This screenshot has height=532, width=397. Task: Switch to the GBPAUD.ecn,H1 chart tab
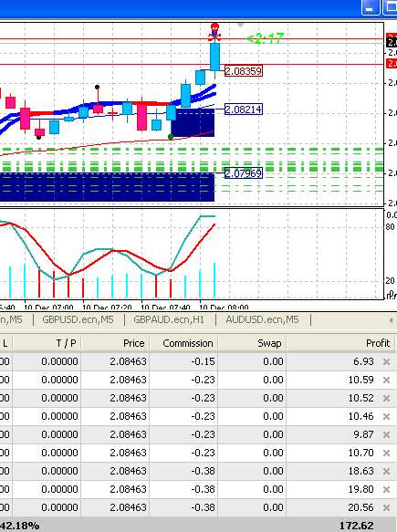[x=169, y=319]
